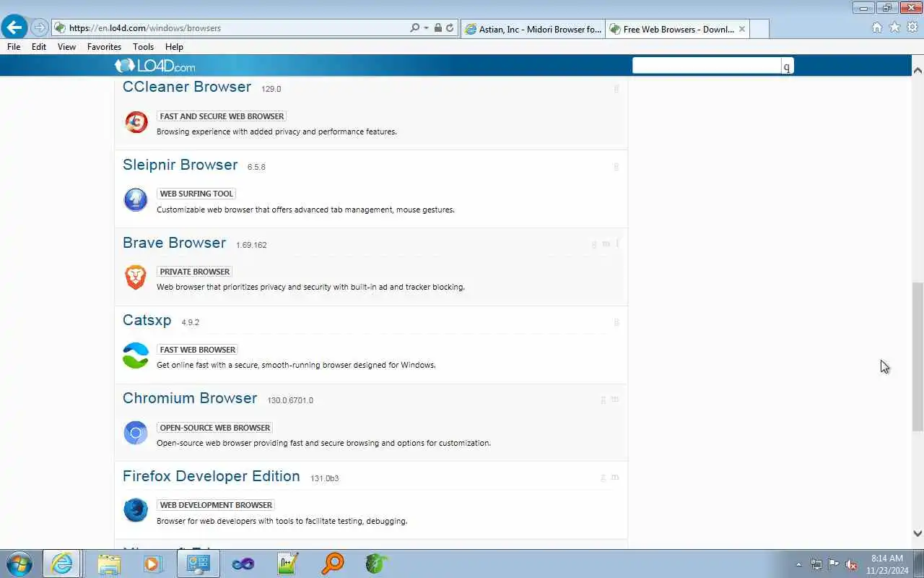924x578 pixels.
Task: Click the browser address bar URL
Action: pos(145,28)
